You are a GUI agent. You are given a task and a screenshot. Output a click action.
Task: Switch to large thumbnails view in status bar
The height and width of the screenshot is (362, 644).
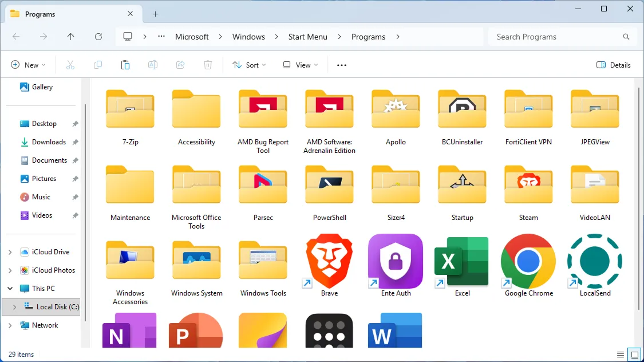(634, 354)
